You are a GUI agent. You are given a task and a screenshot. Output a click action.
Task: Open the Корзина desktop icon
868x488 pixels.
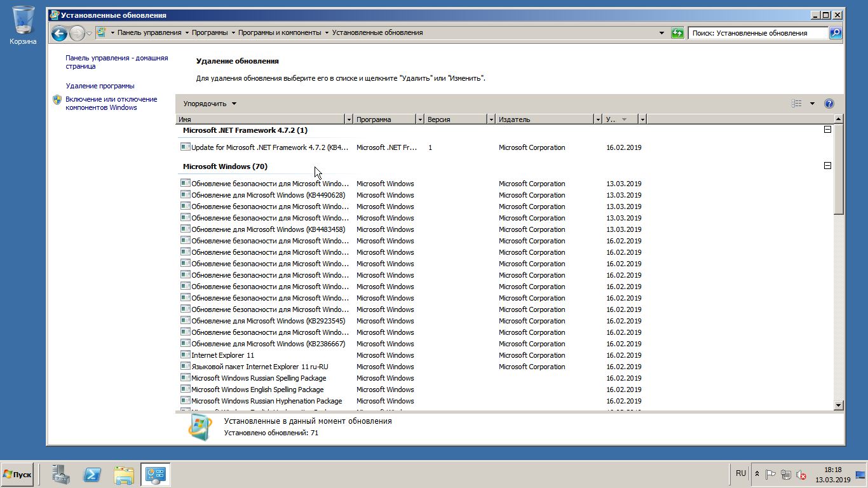click(23, 25)
